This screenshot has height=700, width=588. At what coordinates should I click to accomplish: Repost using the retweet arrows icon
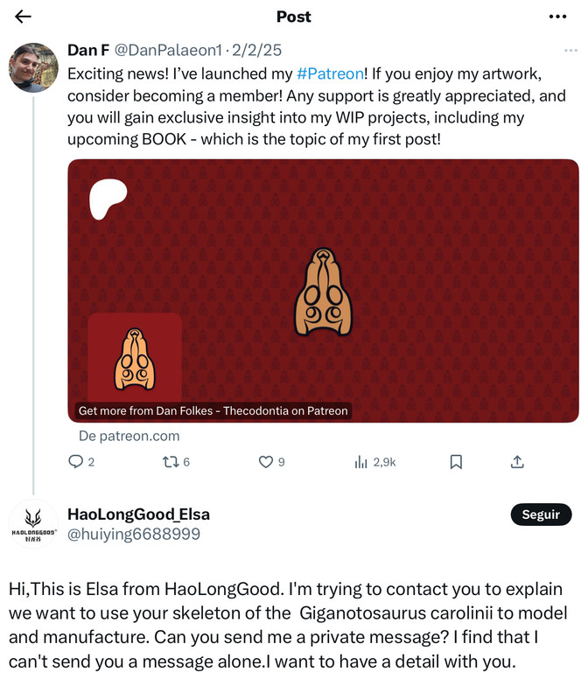[170, 462]
